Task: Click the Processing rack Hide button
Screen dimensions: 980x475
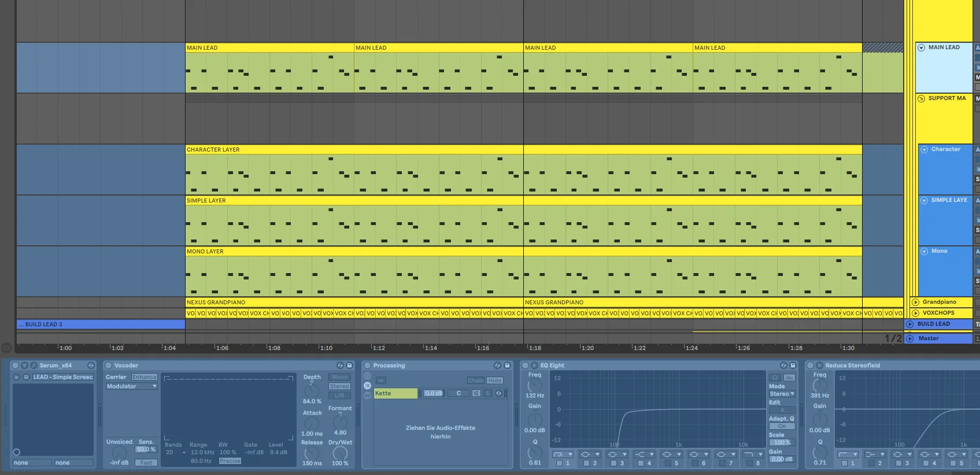Action: click(x=495, y=381)
